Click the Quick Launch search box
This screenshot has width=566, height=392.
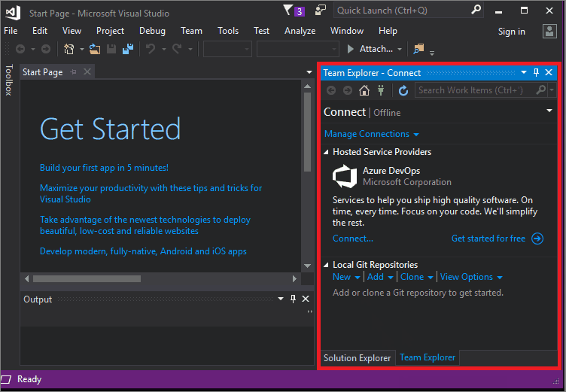[x=408, y=11]
